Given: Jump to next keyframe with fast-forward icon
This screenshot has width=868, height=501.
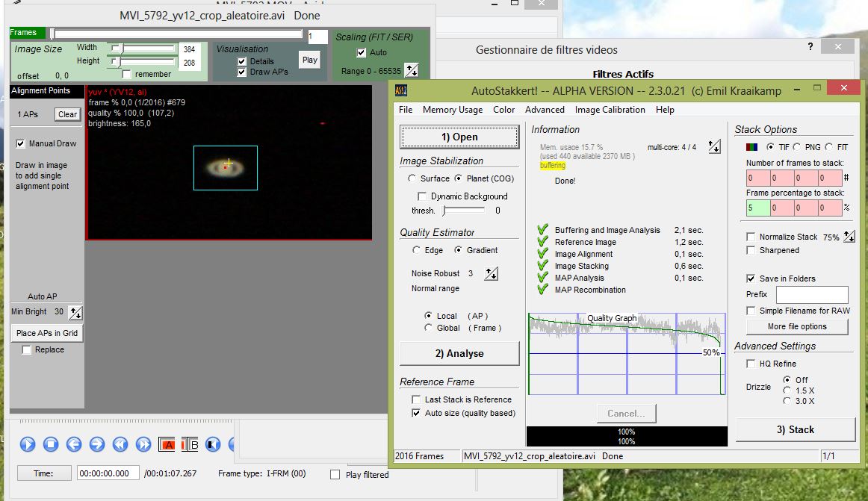Looking at the screenshot, I should [143, 444].
